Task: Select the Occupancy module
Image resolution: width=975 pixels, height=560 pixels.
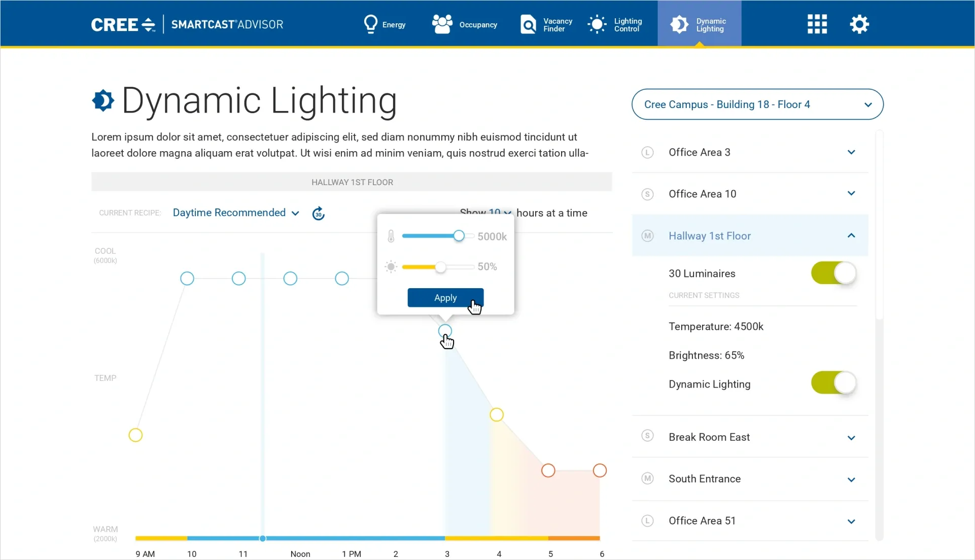Action: click(464, 24)
